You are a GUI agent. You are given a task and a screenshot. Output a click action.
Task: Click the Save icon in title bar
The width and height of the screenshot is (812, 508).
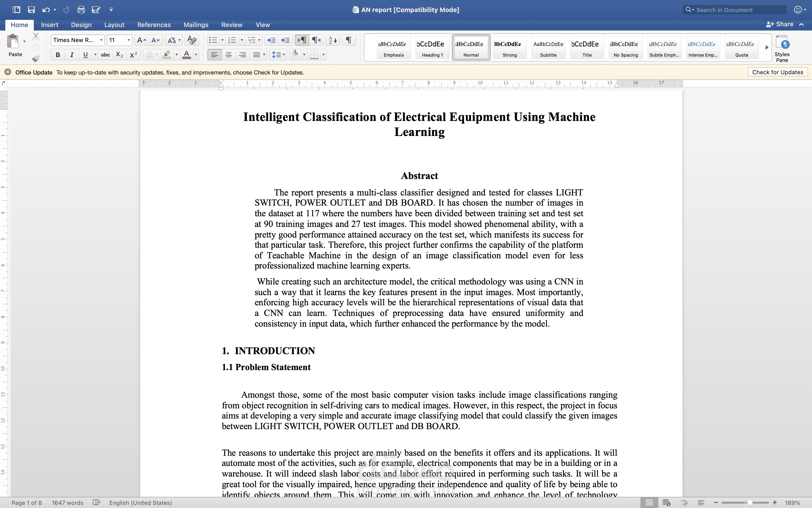point(31,10)
